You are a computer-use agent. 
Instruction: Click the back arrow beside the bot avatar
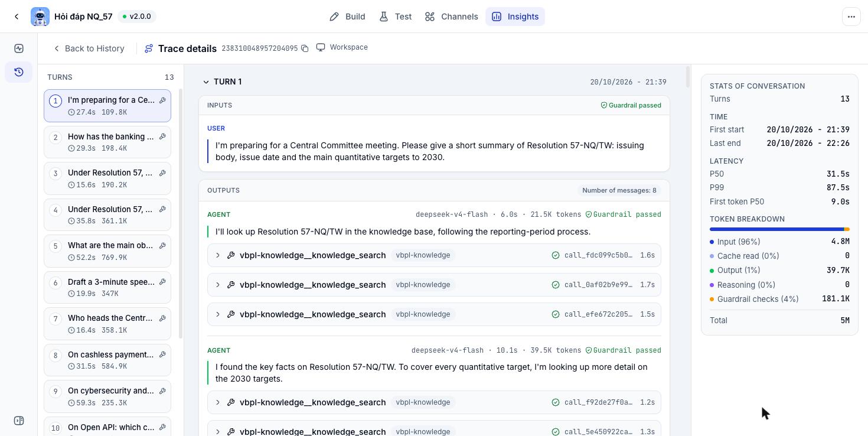17,17
